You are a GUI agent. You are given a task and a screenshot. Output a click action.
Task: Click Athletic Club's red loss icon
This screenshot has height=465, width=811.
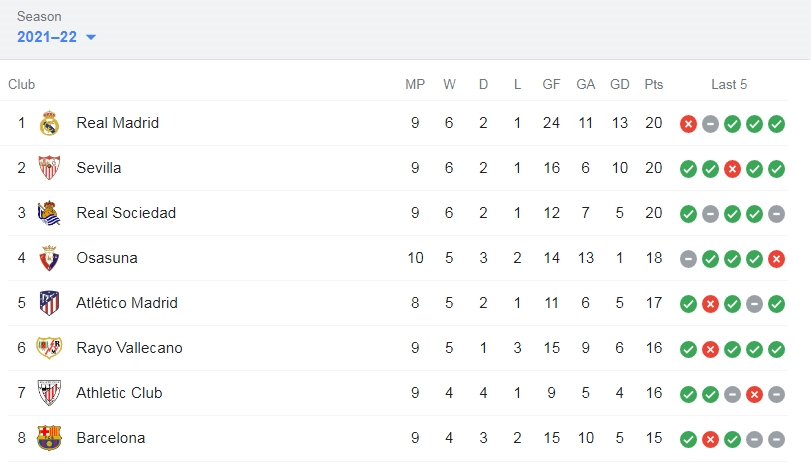(754, 395)
